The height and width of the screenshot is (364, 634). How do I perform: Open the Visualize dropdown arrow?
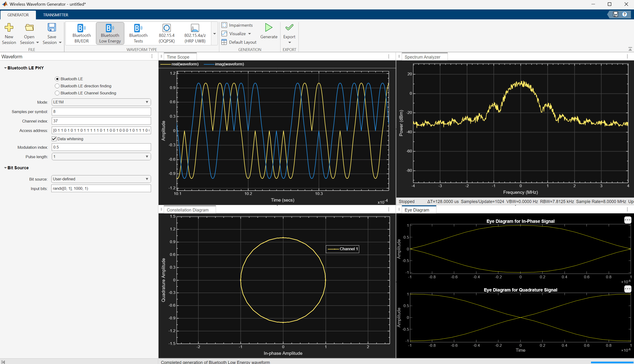pyautogui.click(x=250, y=34)
